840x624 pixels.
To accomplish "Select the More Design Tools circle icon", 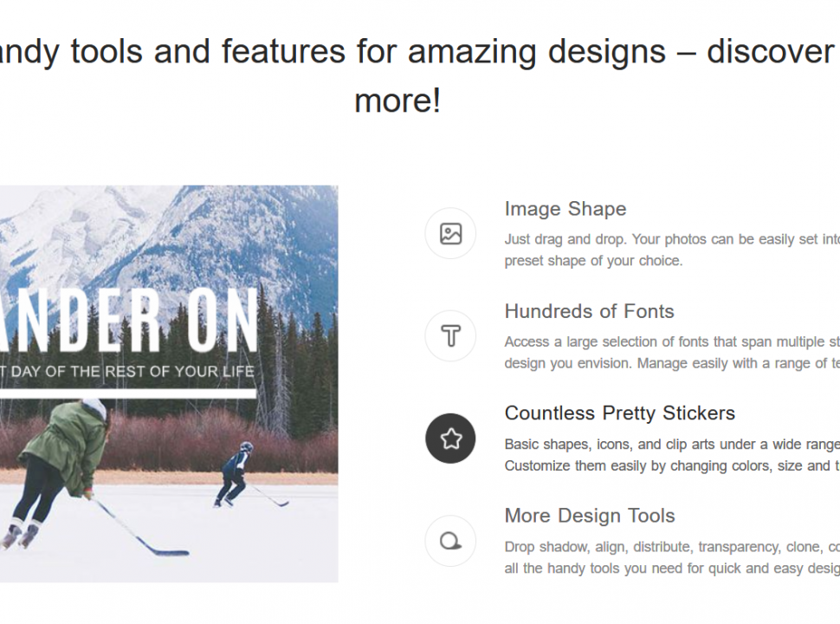I will coord(450,541).
